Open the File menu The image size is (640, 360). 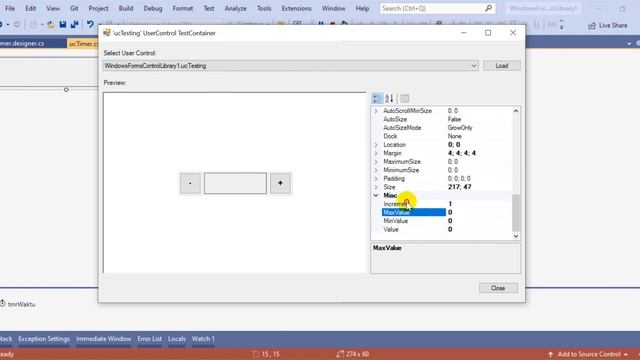(x=10, y=8)
